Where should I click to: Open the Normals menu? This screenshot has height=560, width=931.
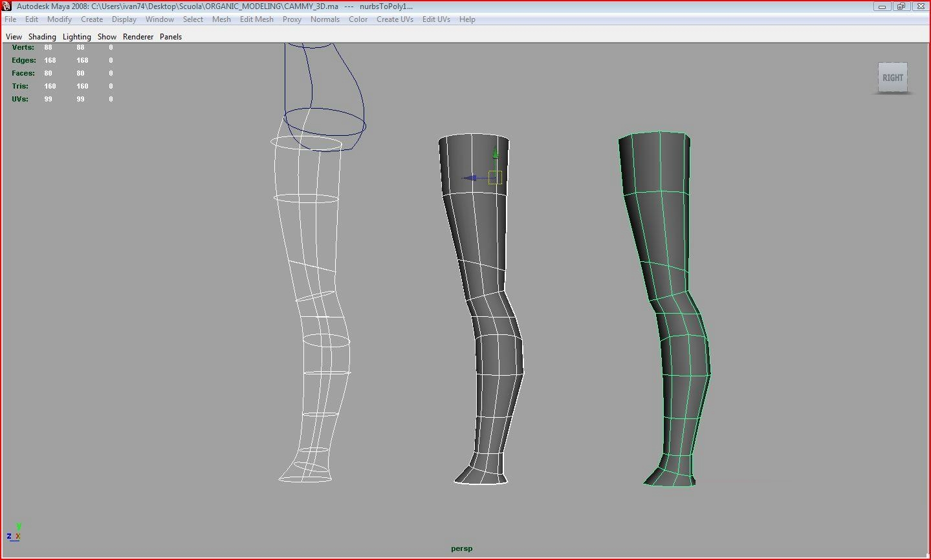pos(325,19)
